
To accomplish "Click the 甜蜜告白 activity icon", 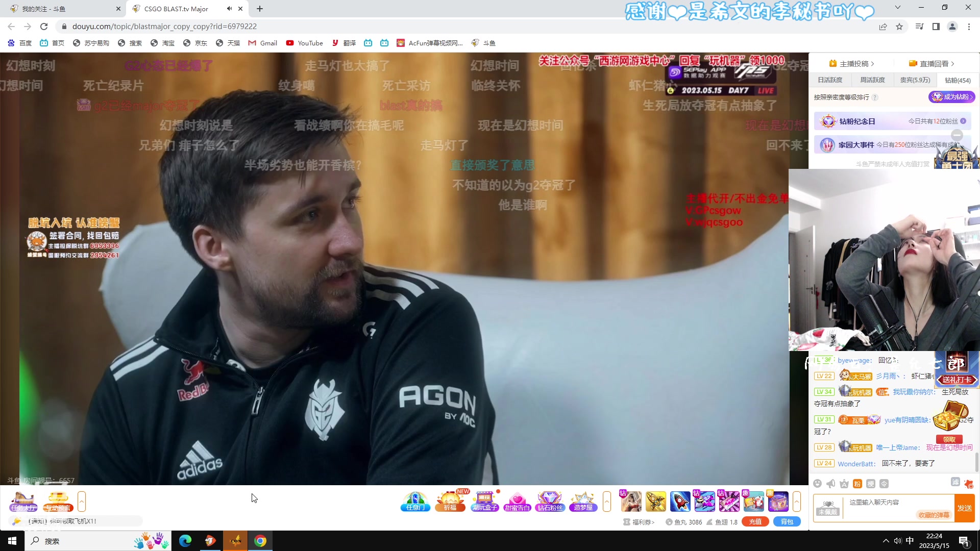I will tap(517, 502).
